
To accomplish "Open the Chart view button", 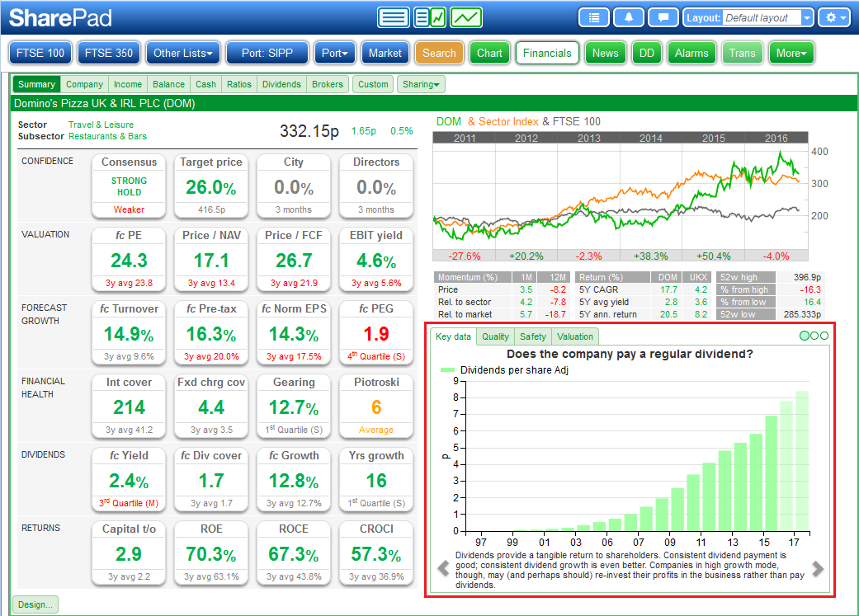I will click(490, 53).
